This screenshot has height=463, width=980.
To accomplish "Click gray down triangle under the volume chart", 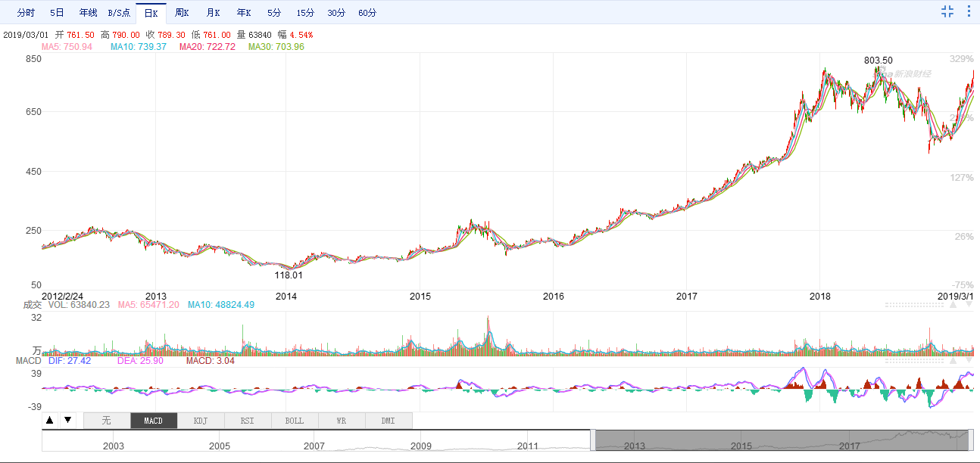I will click(x=969, y=361).
